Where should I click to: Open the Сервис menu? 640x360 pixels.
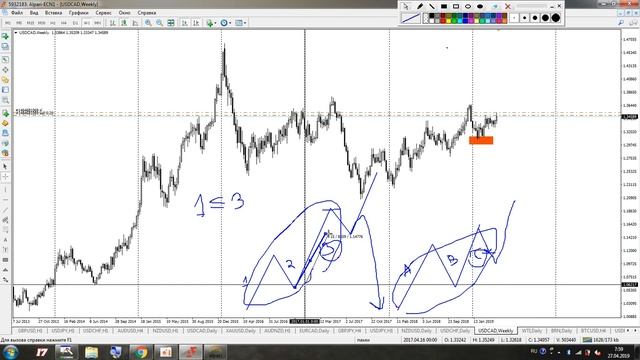click(103, 13)
